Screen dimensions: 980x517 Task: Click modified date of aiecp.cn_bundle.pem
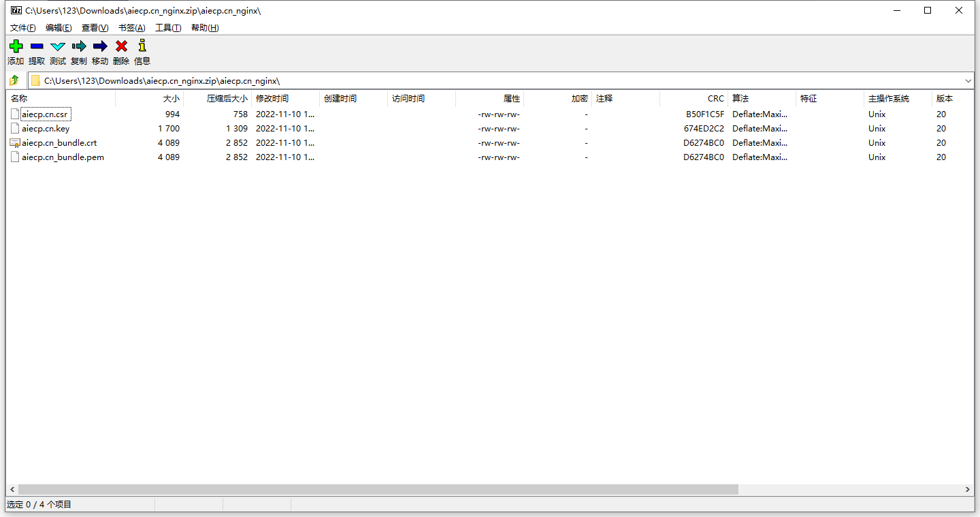pyautogui.click(x=285, y=157)
